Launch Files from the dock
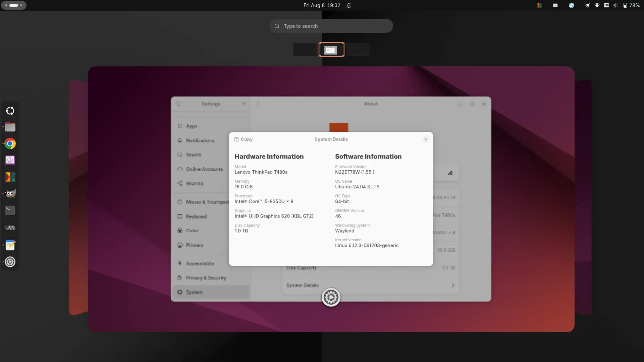The image size is (644, 362). 10,127
